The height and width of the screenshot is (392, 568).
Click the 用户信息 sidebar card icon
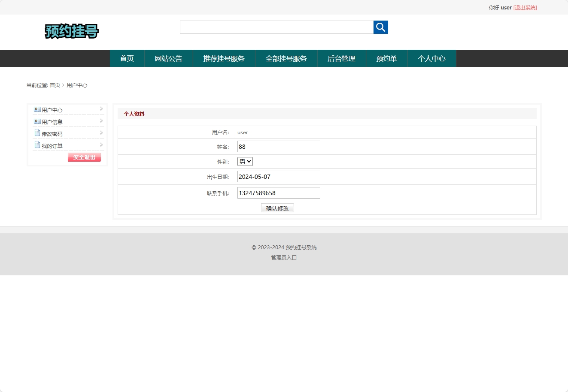[37, 122]
